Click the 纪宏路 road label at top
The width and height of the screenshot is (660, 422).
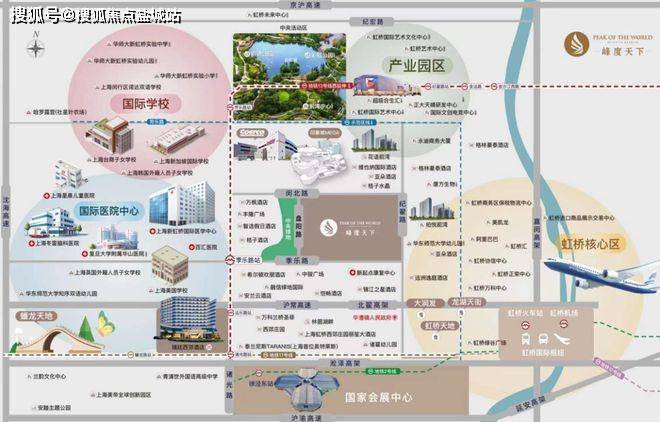tap(373, 21)
